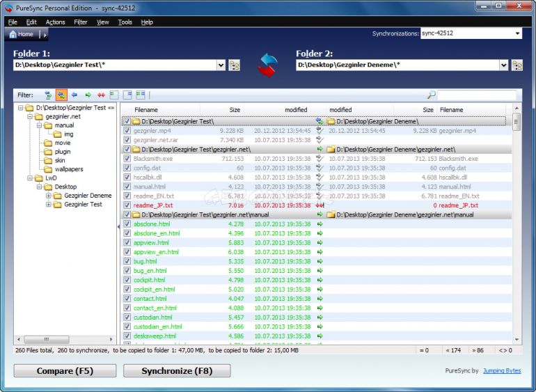Click green copy arrow on absclone.html row

320,224
